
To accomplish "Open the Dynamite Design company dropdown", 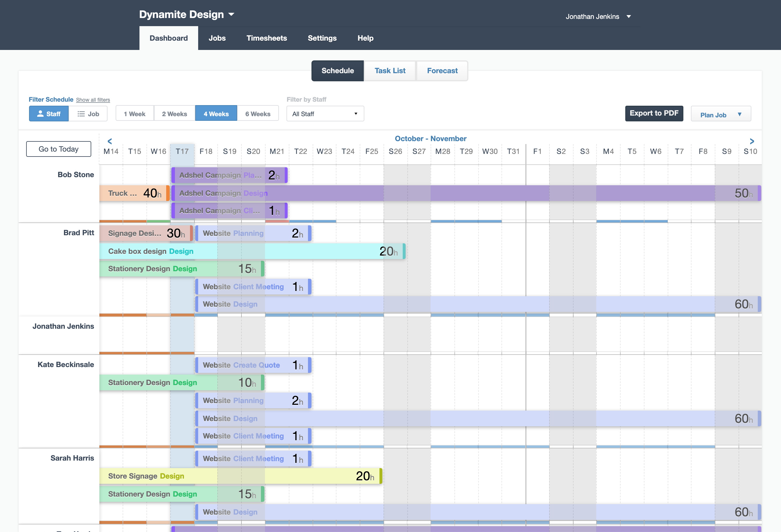I will [187, 15].
